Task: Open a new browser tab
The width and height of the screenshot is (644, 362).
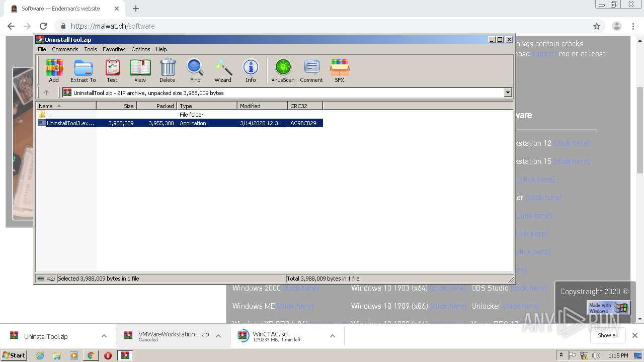Action: point(136,9)
